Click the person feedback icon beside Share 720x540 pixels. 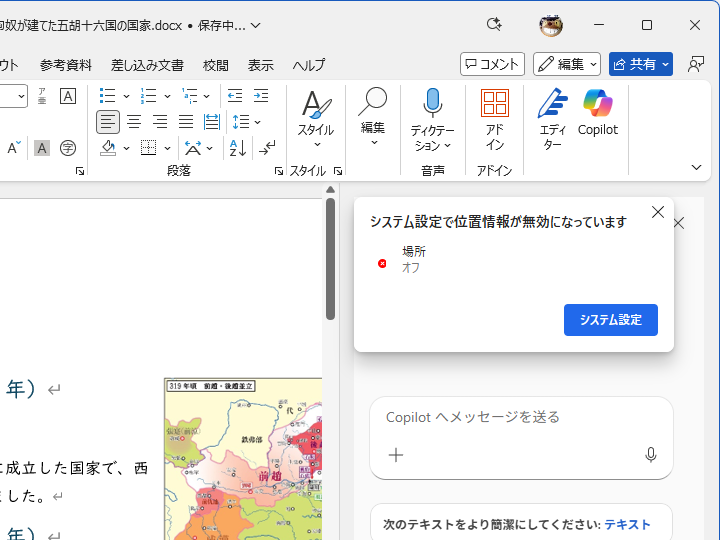(696, 64)
